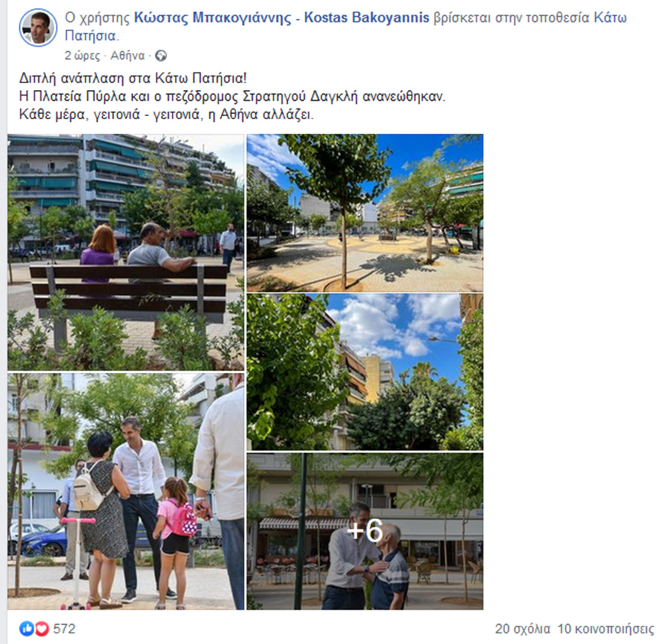Click the red heart reaction icon
The image size is (663, 644).
click(x=41, y=629)
